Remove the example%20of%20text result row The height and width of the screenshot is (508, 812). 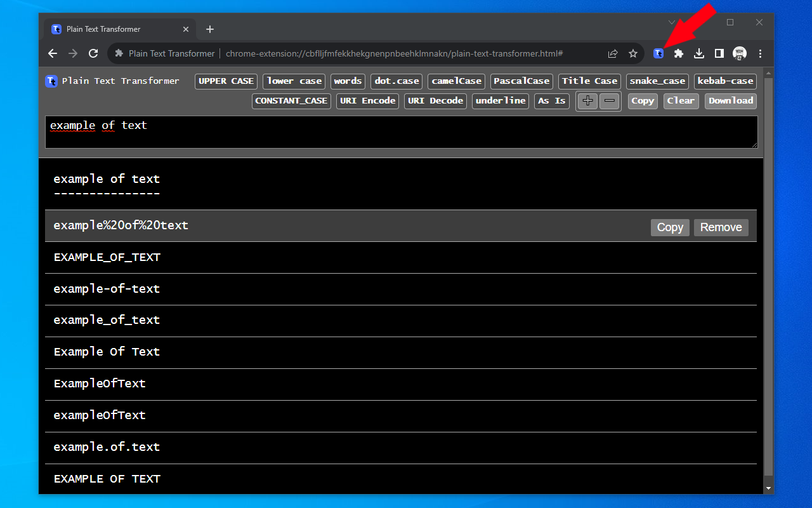tap(721, 227)
